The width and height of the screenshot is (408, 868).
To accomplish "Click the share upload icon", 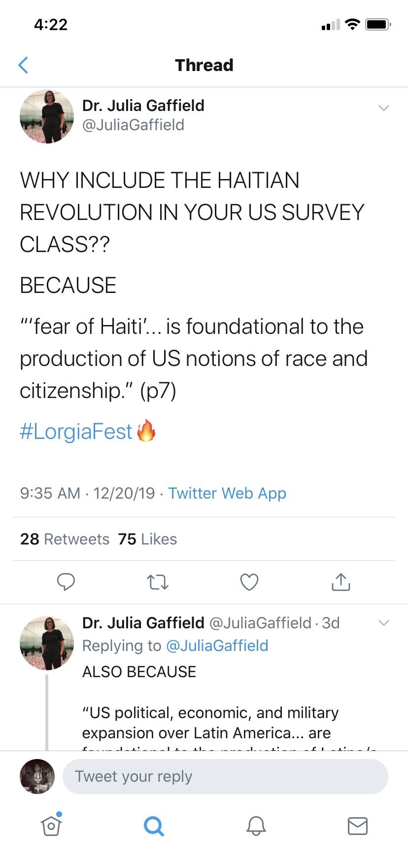I will coord(341,582).
